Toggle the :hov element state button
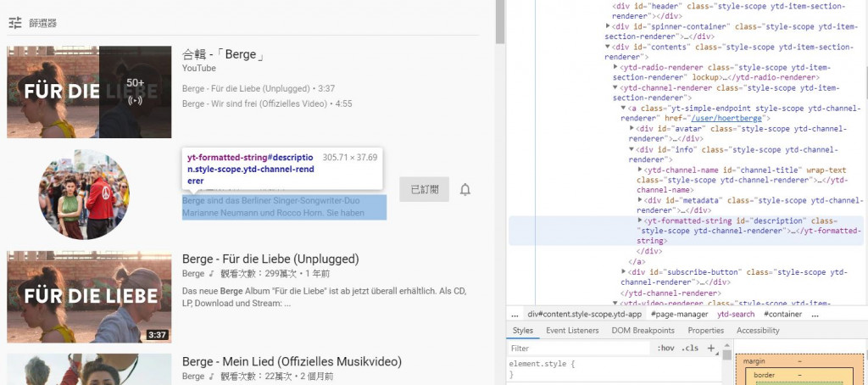Image resolution: width=868 pixels, height=385 pixels. [665, 349]
